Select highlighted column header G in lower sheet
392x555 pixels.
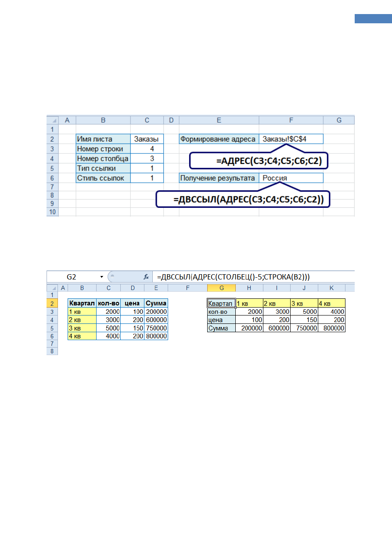pos(221,288)
